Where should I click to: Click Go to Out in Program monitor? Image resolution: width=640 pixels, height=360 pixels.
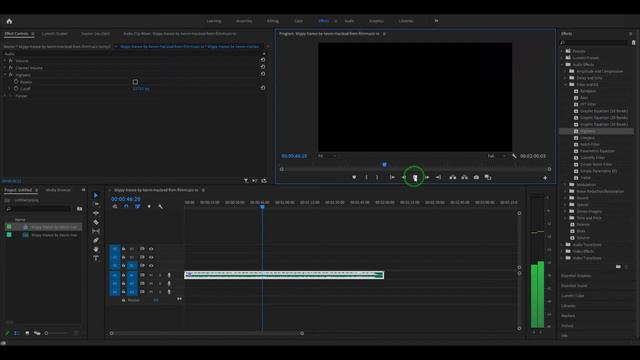coord(438,177)
